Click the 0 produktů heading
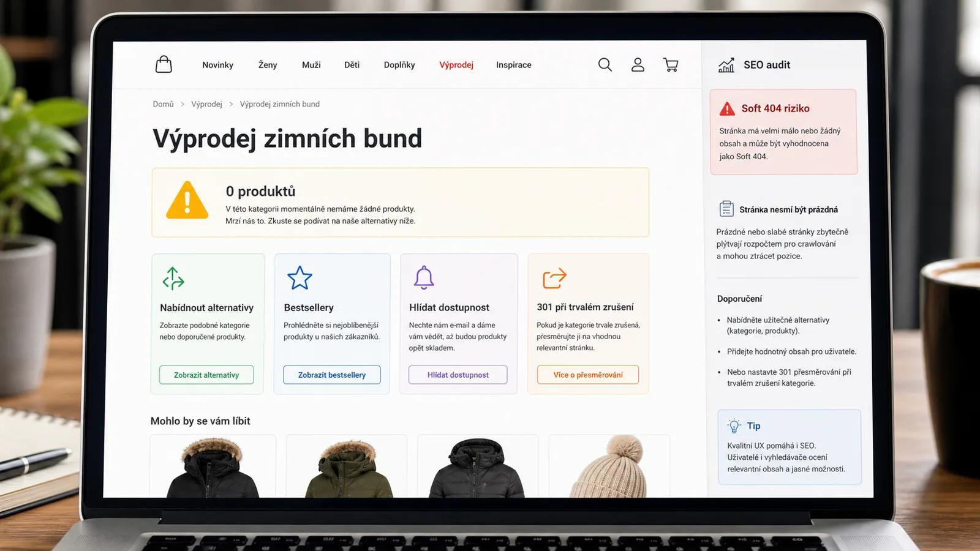This screenshot has height=551, width=980. click(260, 191)
